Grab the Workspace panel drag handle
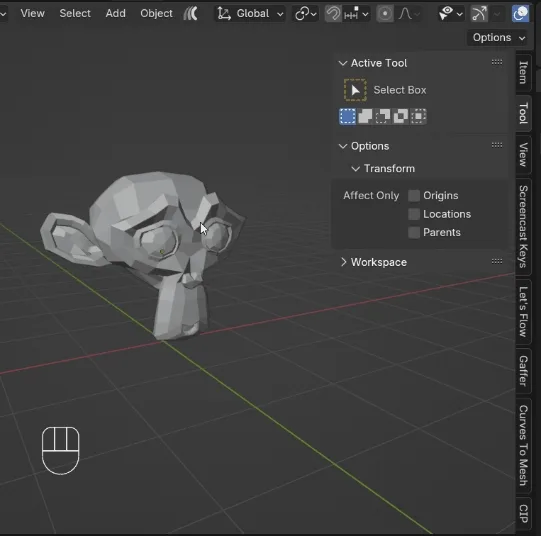 click(x=497, y=261)
